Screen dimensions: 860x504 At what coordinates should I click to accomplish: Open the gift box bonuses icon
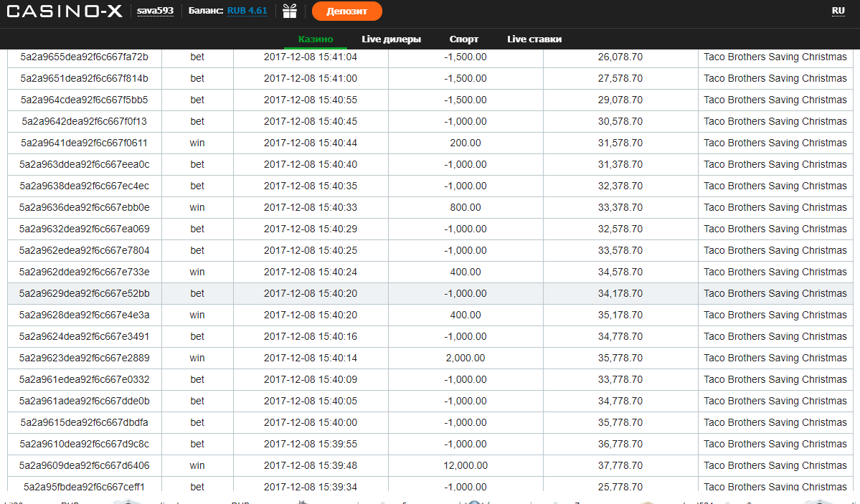(290, 11)
